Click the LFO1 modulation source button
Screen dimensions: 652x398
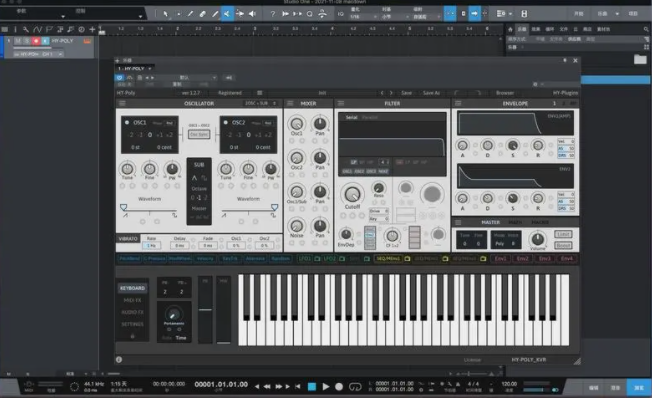(x=305, y=259)
